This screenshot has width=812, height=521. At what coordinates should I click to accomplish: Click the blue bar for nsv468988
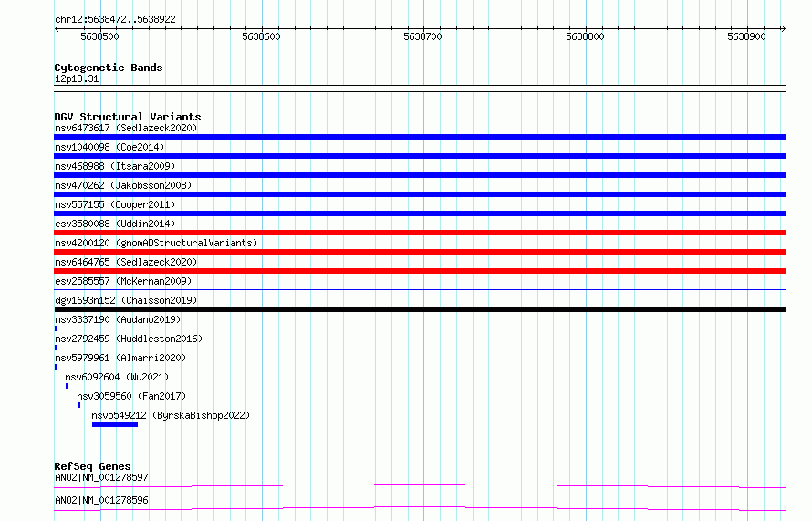pos(420,175)
